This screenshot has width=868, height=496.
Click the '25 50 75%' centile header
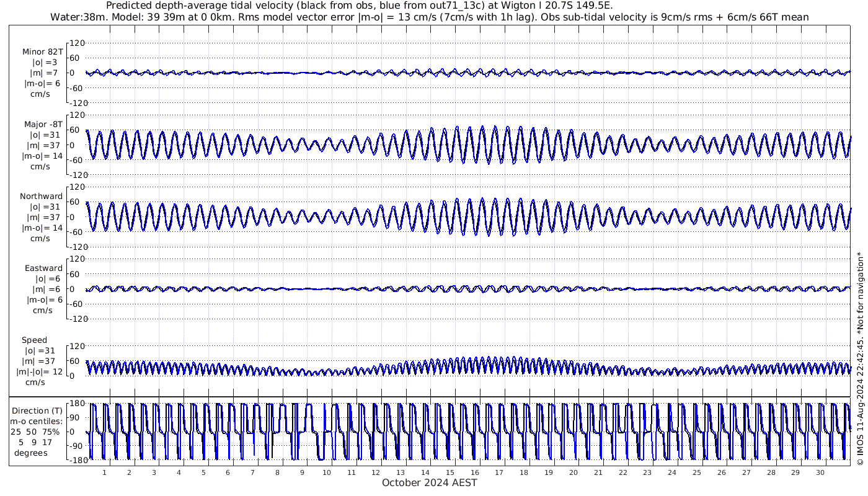35,432
